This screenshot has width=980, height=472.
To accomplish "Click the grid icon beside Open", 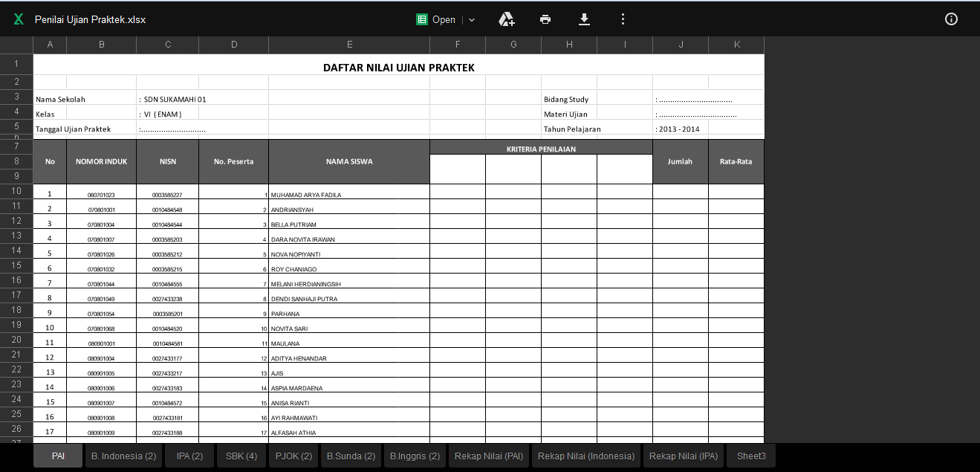I will 424,19.
